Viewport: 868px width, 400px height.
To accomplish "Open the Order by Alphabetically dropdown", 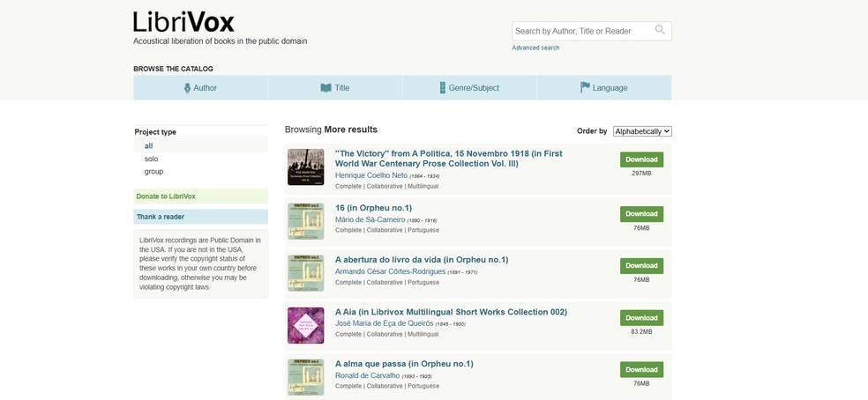I will 642,131.
